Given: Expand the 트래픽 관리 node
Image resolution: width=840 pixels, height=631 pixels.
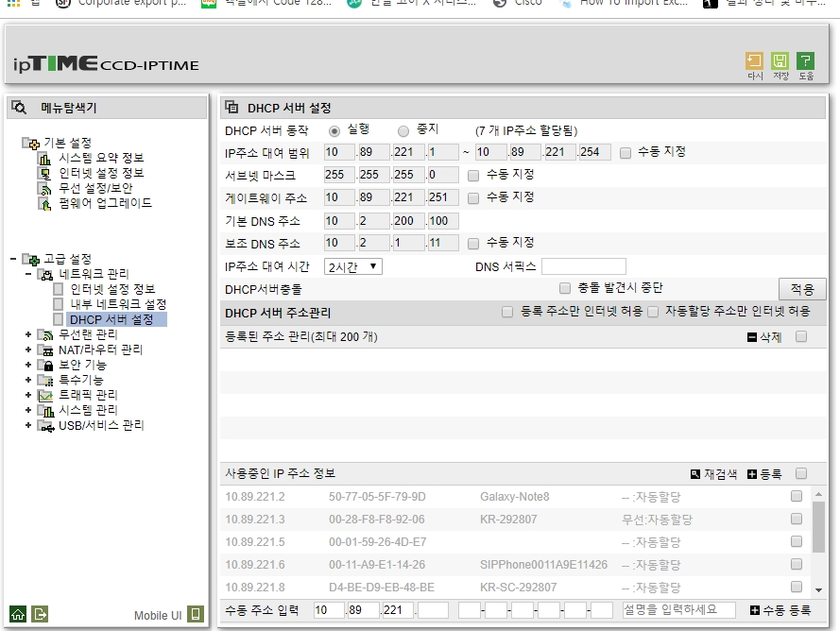Looking at the screenshot, I should [28, 395].
